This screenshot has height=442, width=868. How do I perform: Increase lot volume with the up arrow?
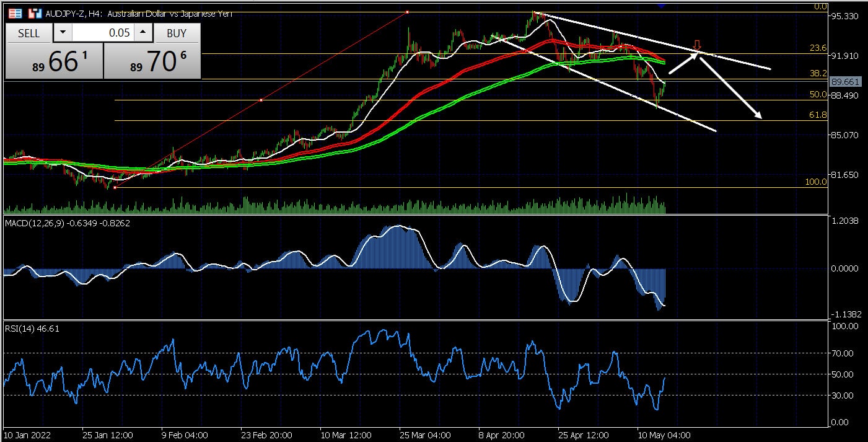(x=142, y=33)
